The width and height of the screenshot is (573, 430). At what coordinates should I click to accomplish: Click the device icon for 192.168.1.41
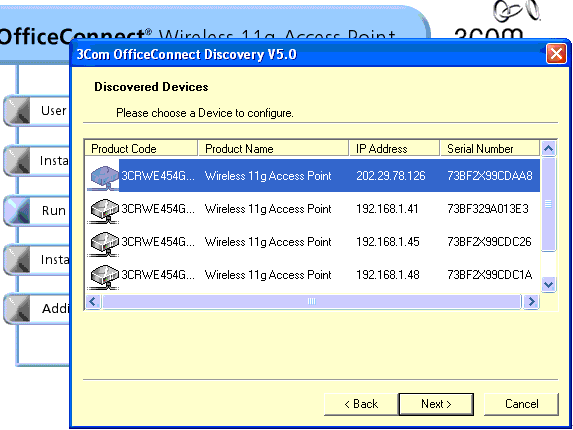pos(105,211)
